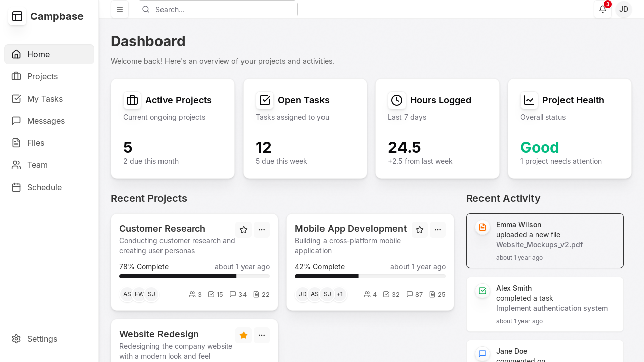The width and height of the screenshot is (644, 362).
Task: Open Mobile App Development more options menu
Action: [438, 230]
